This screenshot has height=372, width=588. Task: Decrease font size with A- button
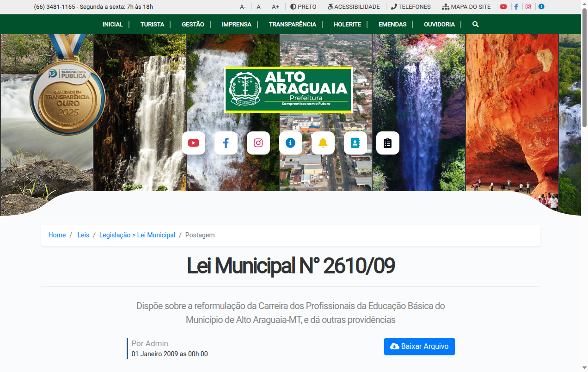tap(243, 7)
